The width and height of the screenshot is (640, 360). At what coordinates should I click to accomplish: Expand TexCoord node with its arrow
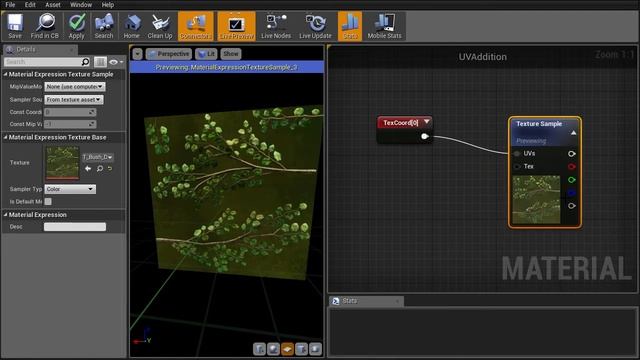(x=427, y=122)
